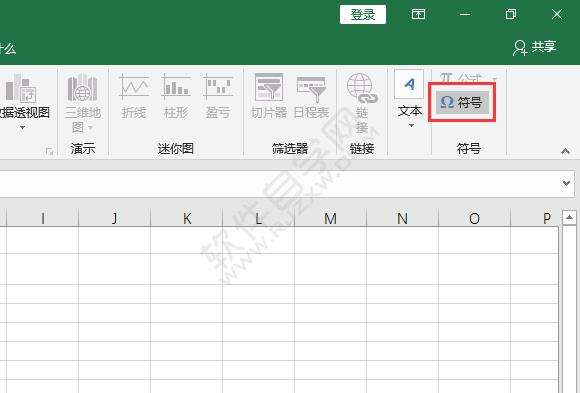This screenshot has height=393, width=580.
Task: Insert a 柱形 column sparkline
Action: [176, 96]
